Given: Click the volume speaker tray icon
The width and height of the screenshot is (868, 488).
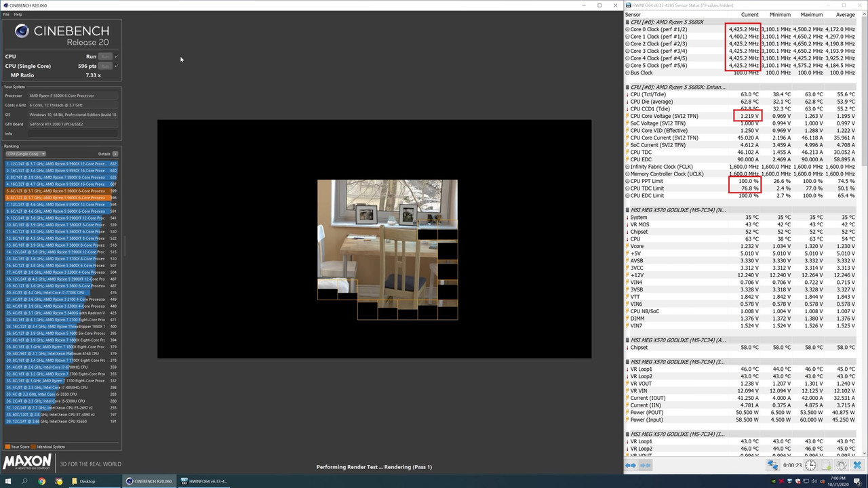Looking at the screenshot, I should point(814,481).
